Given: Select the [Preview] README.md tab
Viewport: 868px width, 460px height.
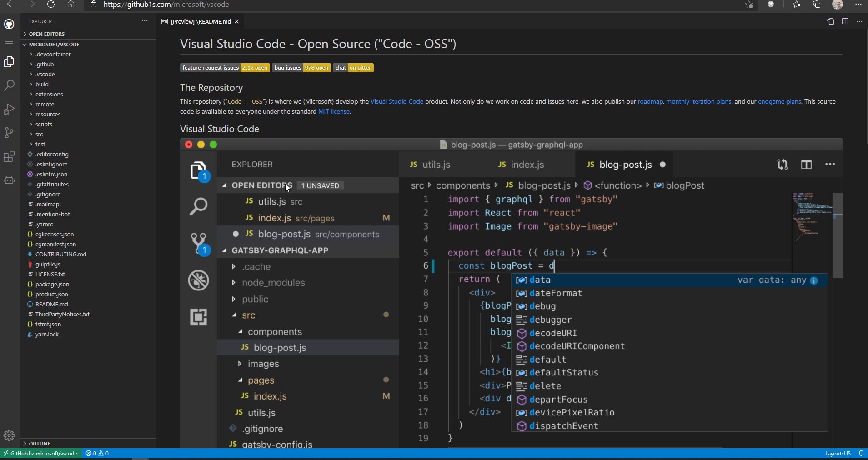Looking at the screenshot, I should (x=201, y=21).
